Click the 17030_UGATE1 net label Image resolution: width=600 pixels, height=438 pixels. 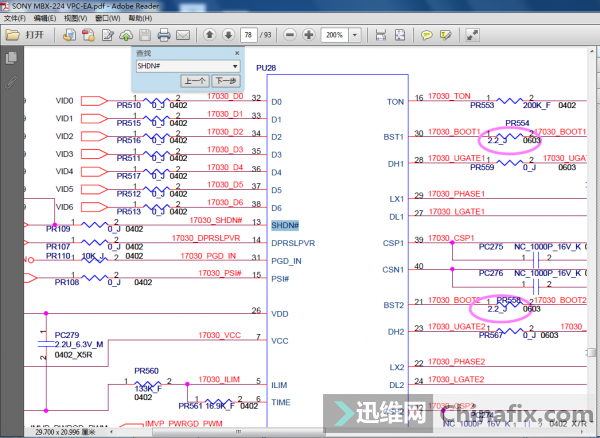coord(457,158)
